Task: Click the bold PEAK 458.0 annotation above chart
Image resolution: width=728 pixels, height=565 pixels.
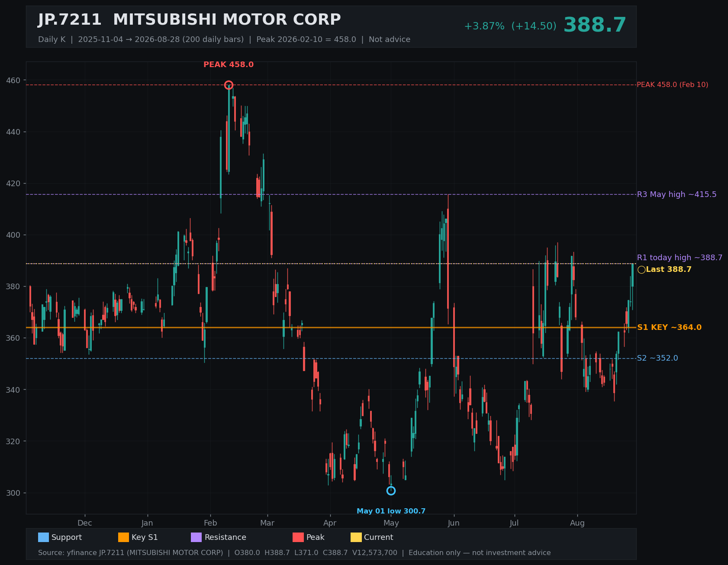Action: tap(229, 65)
